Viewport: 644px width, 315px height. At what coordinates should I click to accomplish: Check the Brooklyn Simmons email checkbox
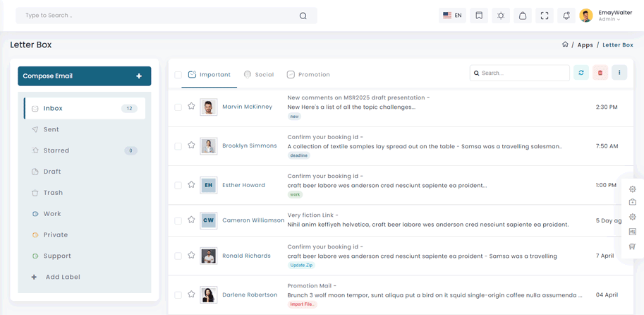(178, 146)
